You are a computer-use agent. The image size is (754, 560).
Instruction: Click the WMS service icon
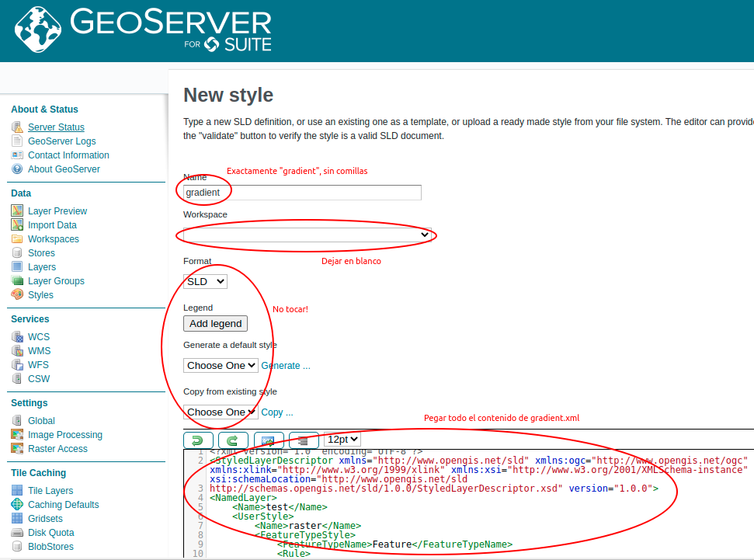[17, 351]
